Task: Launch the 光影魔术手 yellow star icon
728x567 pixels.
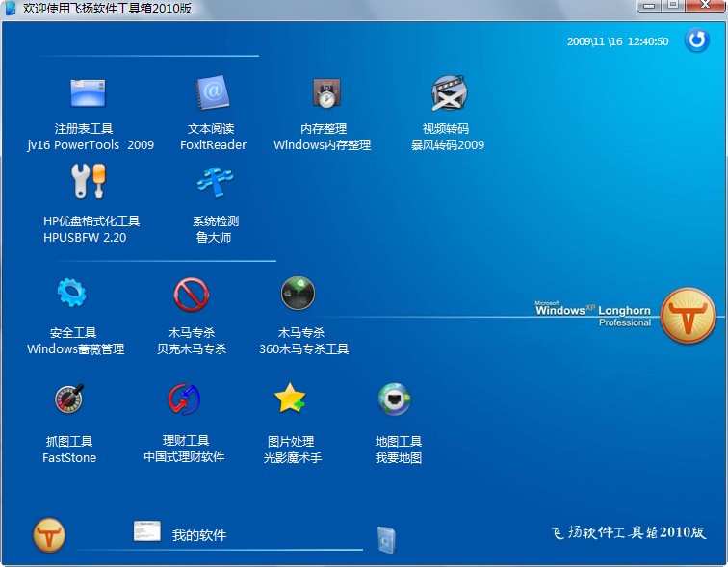Action: [x=290, y=399]
